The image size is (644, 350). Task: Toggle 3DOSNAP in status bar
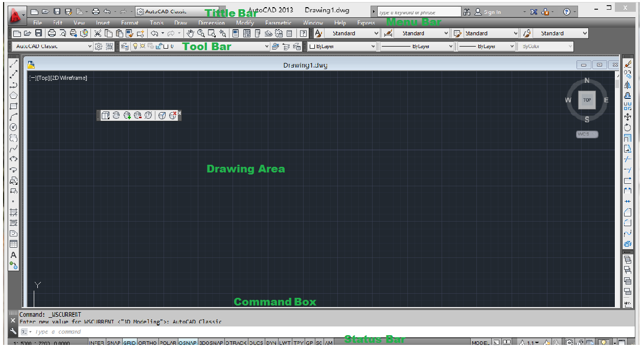(211, 343)
